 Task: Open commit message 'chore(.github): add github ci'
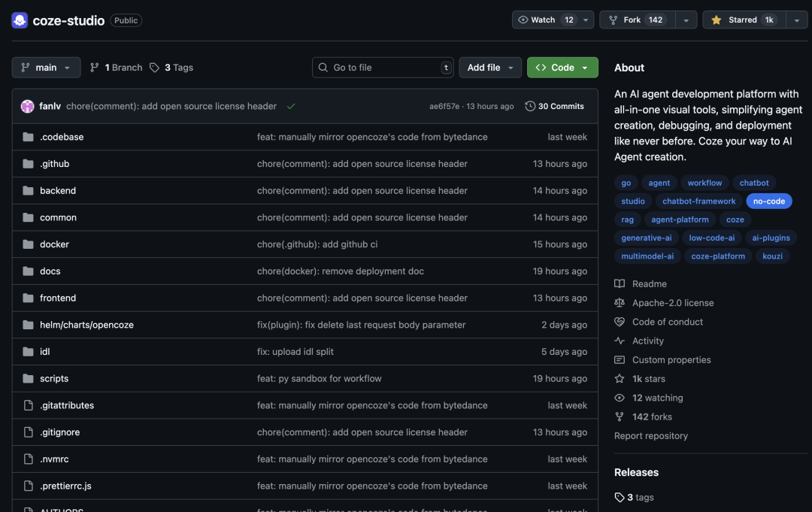(317, 244)
